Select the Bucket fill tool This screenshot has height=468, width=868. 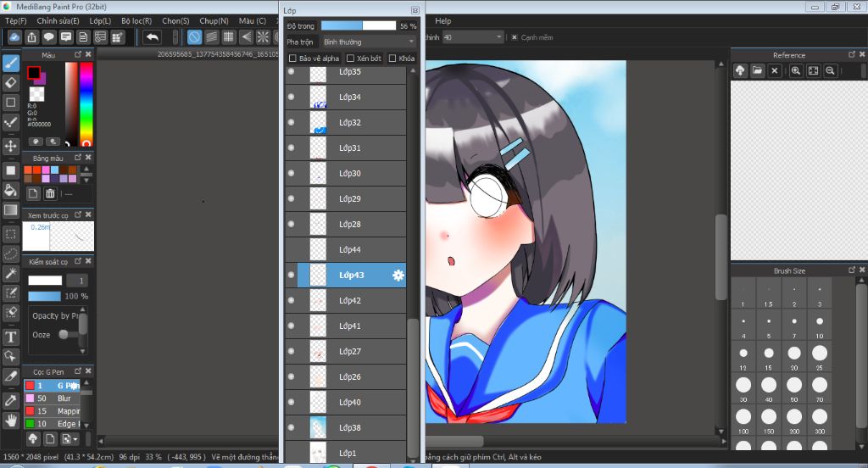pos(10,190)
